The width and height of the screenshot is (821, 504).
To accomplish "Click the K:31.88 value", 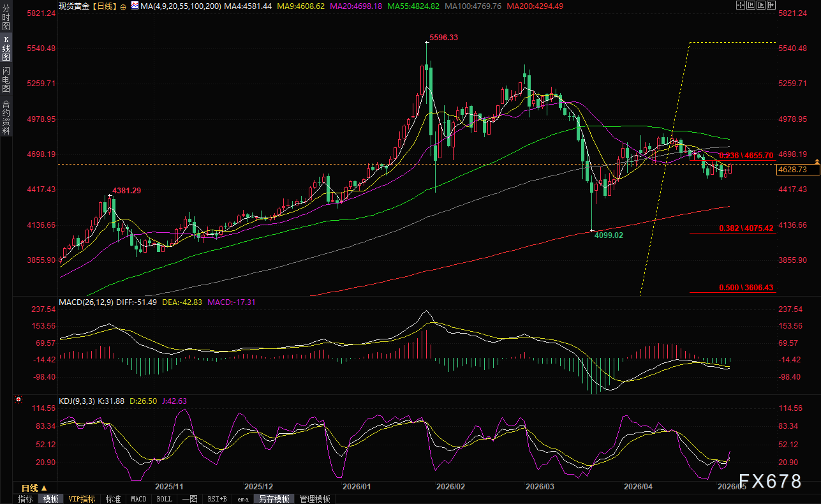I will [112, 401].
